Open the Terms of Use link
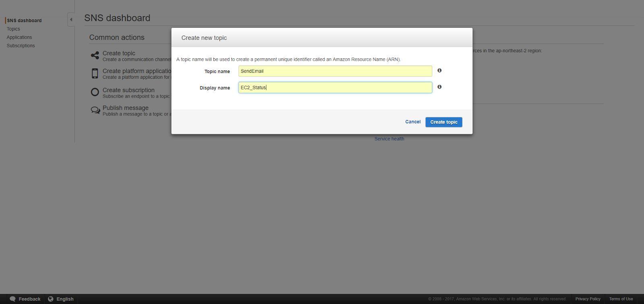644x304 pixels. point(621,299)
